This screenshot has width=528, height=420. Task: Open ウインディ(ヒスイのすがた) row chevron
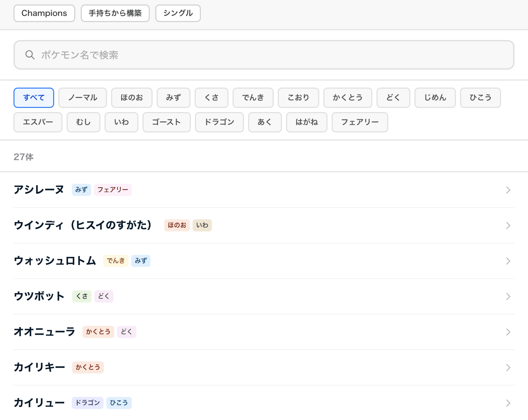click(508, 226)
